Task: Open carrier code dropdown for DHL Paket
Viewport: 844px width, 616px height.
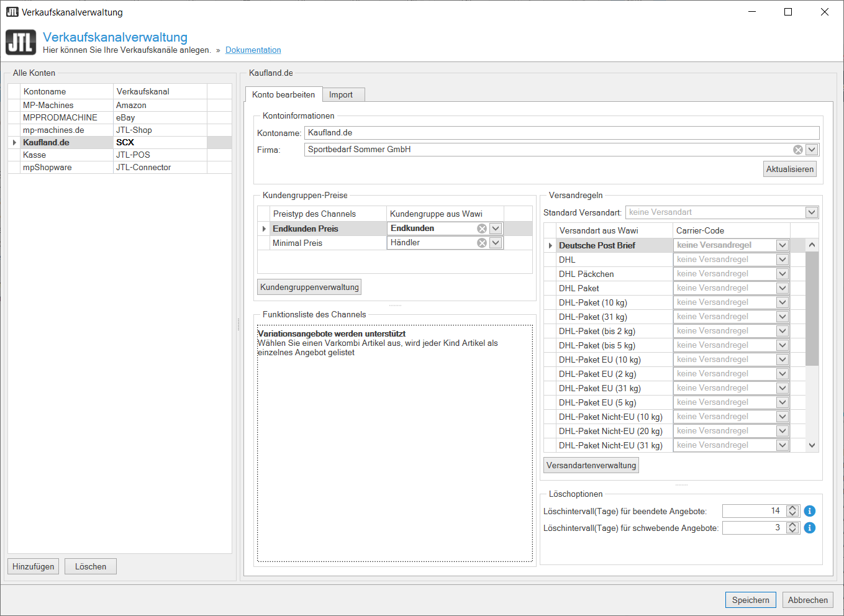Action: [783, 288]
